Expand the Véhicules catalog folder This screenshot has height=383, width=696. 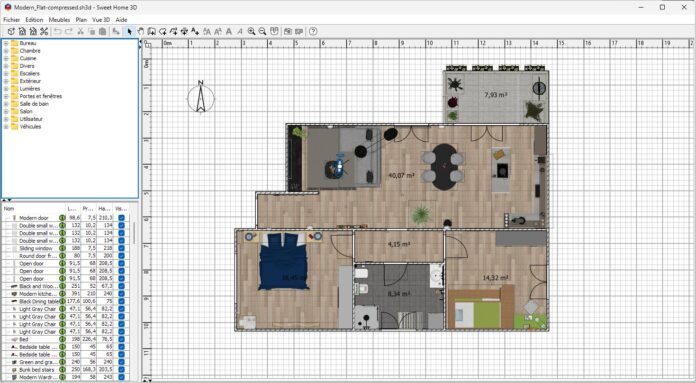click(6, 126)
